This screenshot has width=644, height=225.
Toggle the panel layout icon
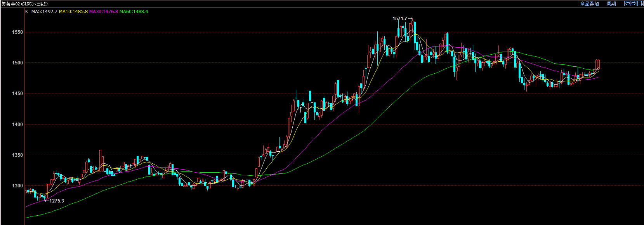(x=640, y=3)
